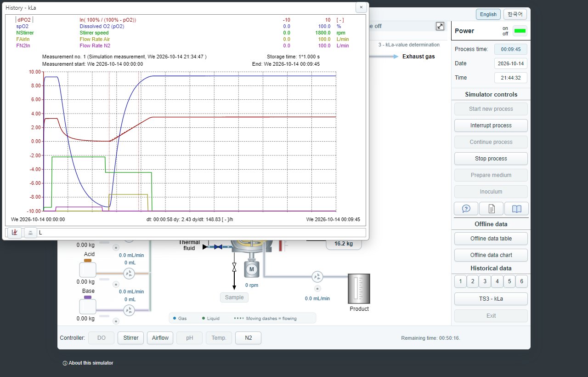
Task: Open historical data slot 1
Action: click(460, 281)
